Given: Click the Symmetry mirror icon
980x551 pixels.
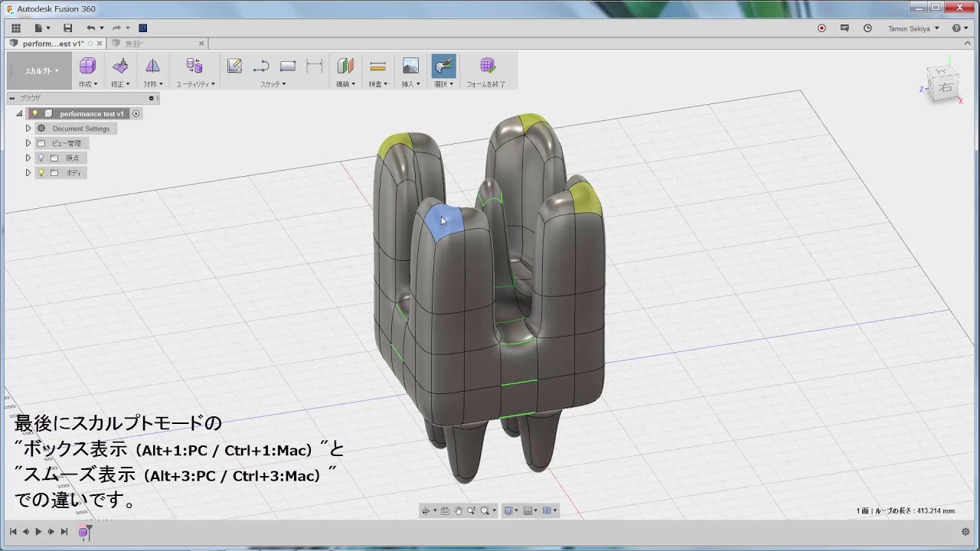Looking at the screenshot, I should tap(153, 66).
